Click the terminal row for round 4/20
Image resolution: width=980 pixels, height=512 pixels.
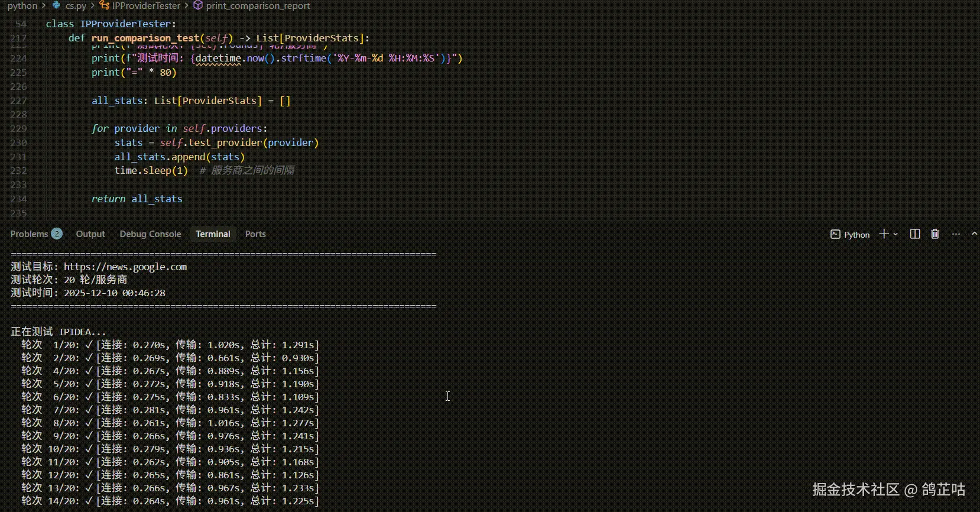(170, 371)
